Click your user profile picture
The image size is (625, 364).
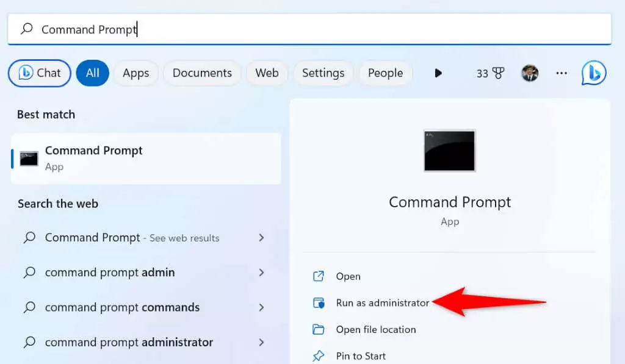click(530, 73)
